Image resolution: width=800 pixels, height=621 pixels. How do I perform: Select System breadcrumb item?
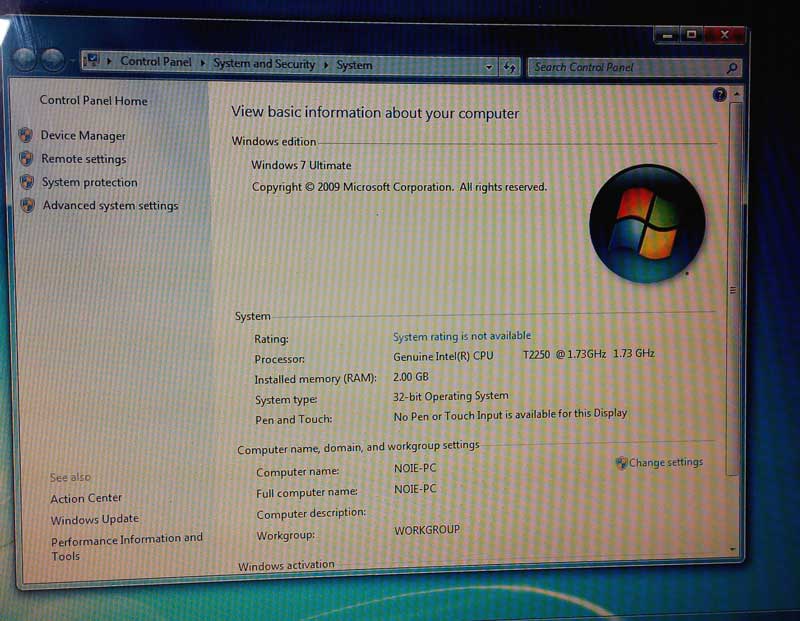point(354,65)
